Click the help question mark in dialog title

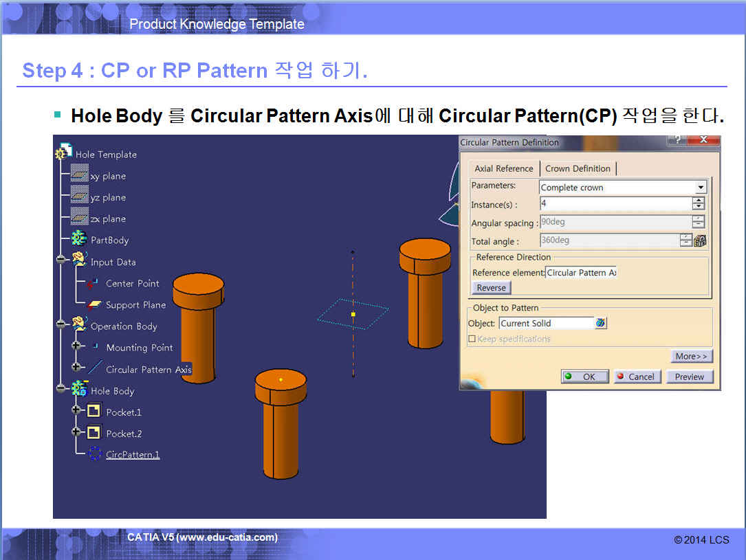(677, 139)
